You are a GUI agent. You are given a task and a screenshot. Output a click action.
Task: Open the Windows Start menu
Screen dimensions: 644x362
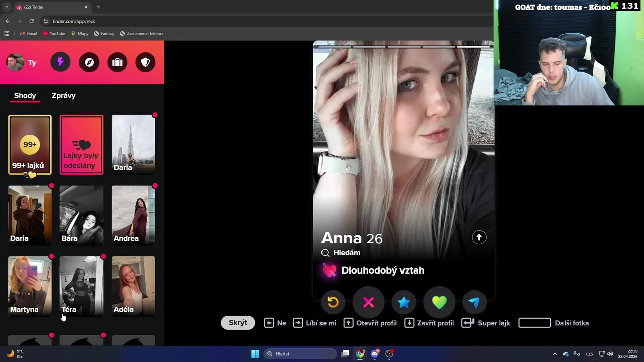coord(255,354)
